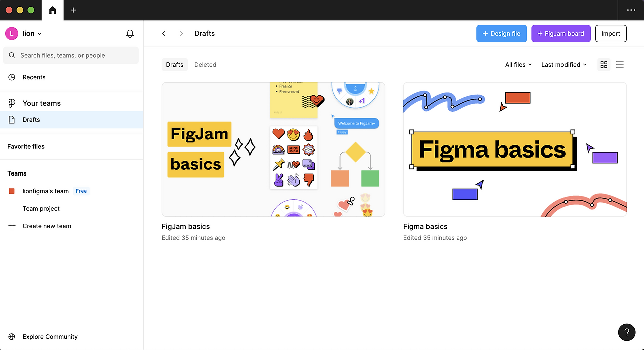Open the Figma basics thumbnail
The width and height of the screenshot is (644, 350).
[x=515, y=149]
